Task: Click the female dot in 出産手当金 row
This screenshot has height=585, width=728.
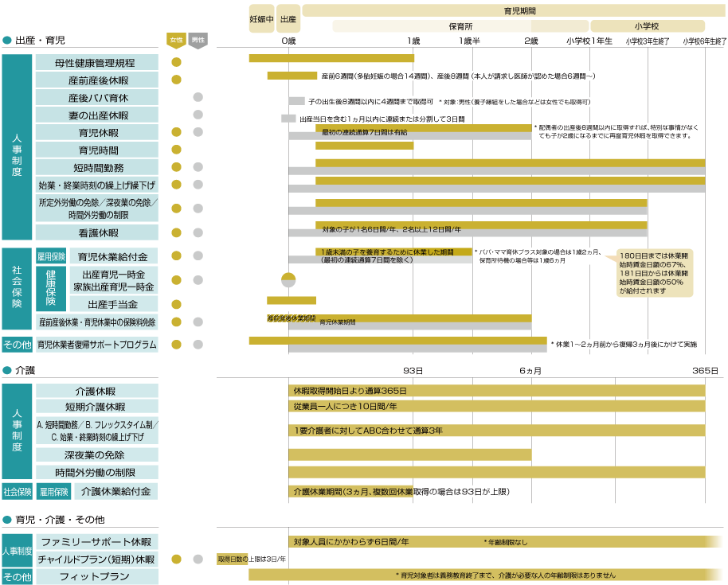Action: (x=177, y=304)
